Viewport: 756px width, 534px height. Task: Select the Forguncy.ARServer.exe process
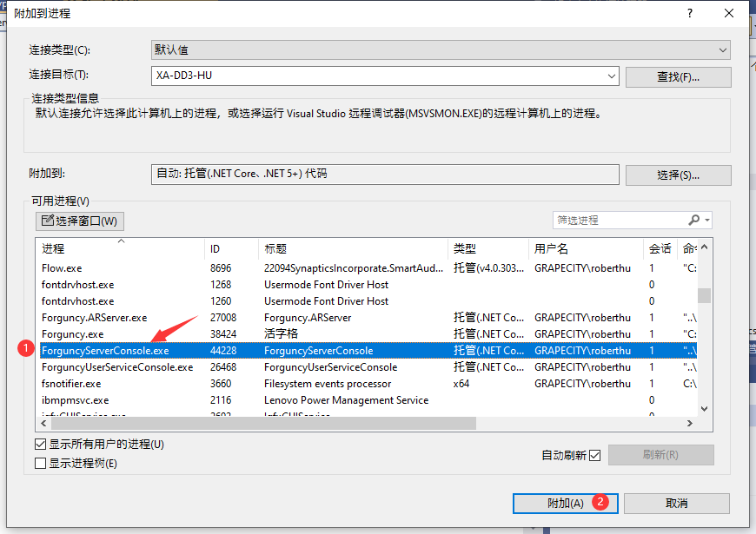(367, 318)
